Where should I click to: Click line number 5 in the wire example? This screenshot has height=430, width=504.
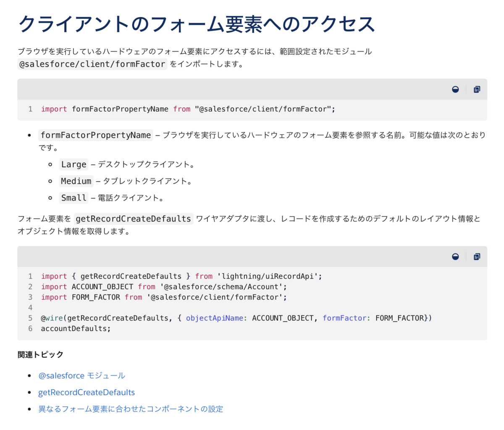pos(30,318)
